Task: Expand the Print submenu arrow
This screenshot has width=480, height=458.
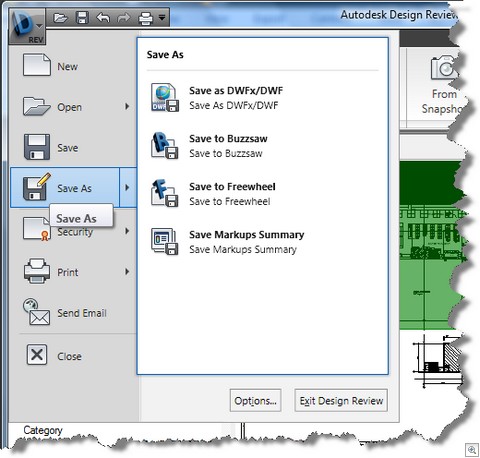Action: 127,272
